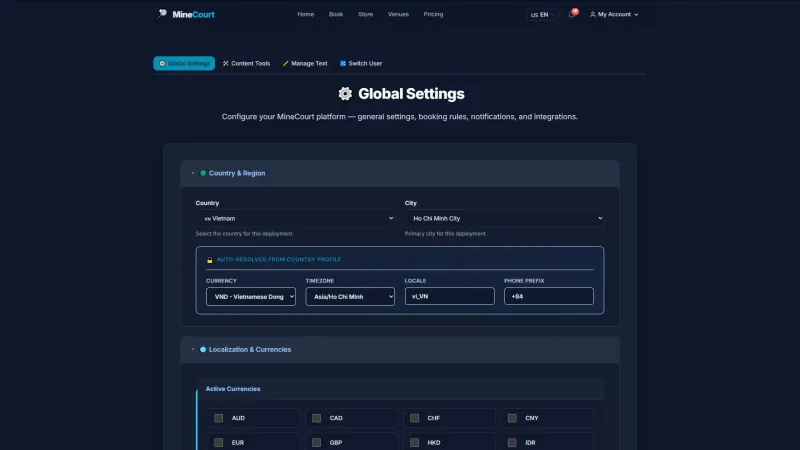Click the Locale field containing vi_VN
The height and width of the screenshot is (450, 800).
coord(449,296)
